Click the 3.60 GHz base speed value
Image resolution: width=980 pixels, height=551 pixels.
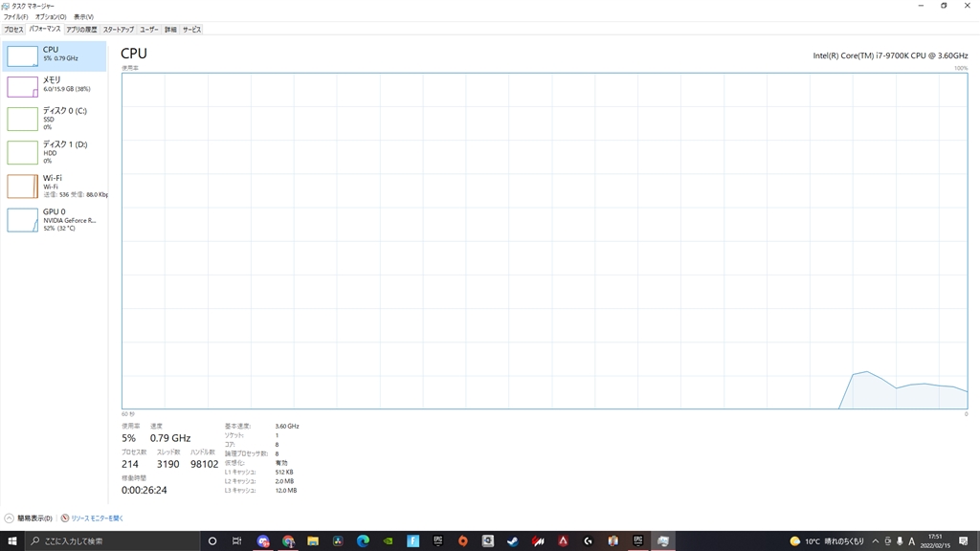[x=287, y=426]
